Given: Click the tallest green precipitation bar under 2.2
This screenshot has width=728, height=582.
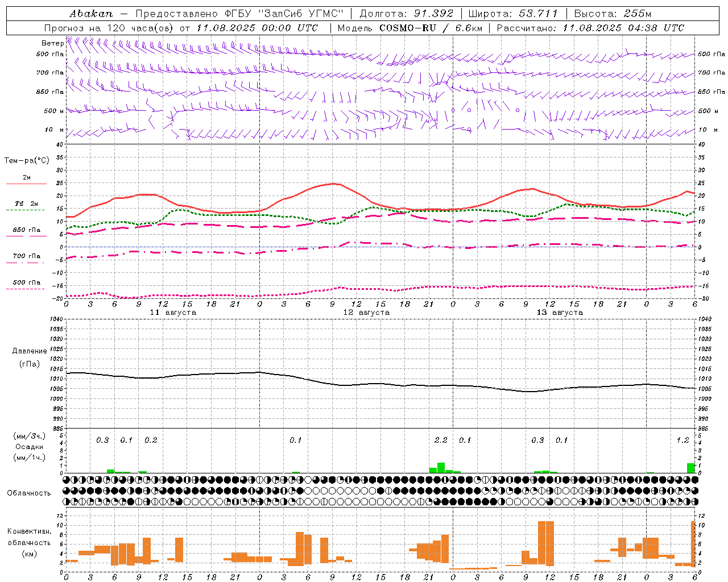Looking at the screenshot, I should [441, 468].
